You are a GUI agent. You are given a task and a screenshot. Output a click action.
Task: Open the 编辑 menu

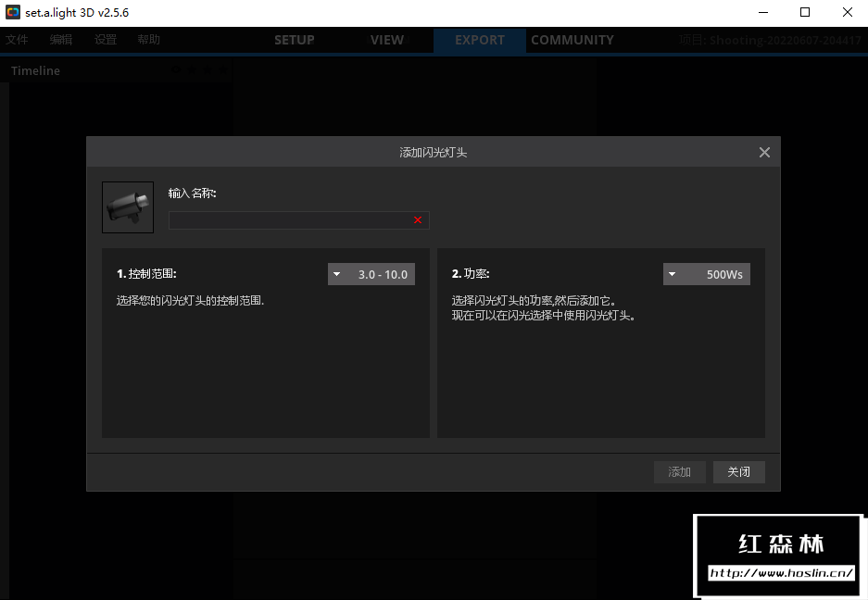(x=61, y=40)
